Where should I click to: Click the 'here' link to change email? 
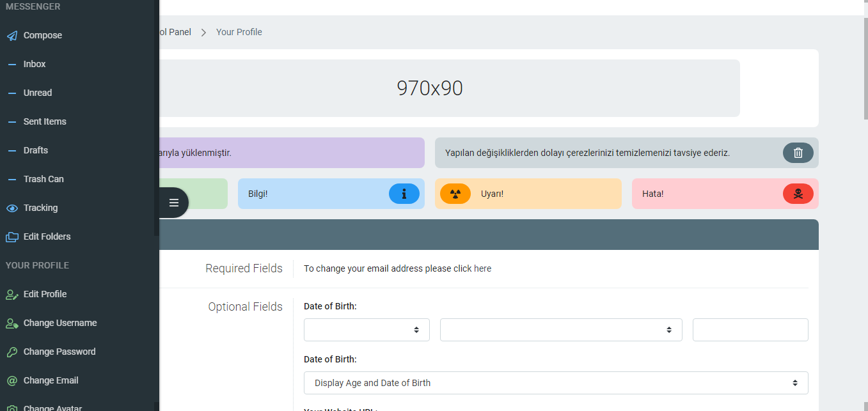coord(482,268)
